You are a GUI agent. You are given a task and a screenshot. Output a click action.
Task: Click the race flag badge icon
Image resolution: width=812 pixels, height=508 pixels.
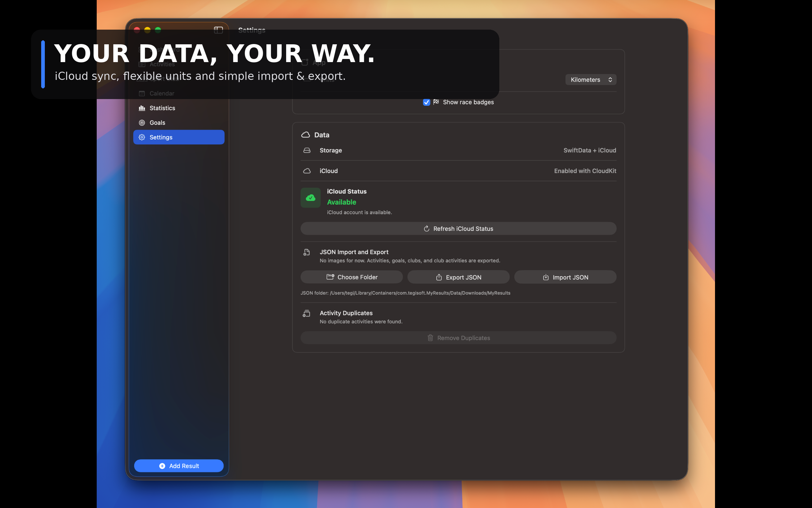point(436,102)
